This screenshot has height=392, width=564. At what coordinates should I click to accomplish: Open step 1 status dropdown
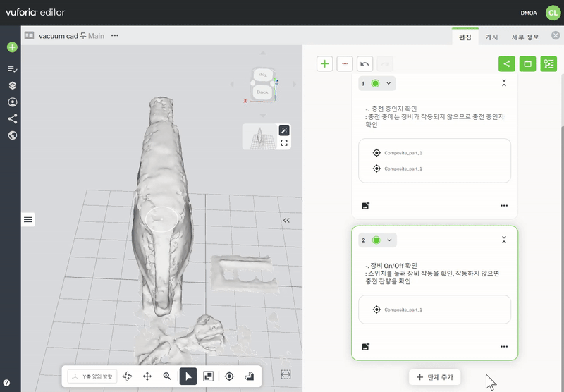pyautogui.click(x=388, y=83)
